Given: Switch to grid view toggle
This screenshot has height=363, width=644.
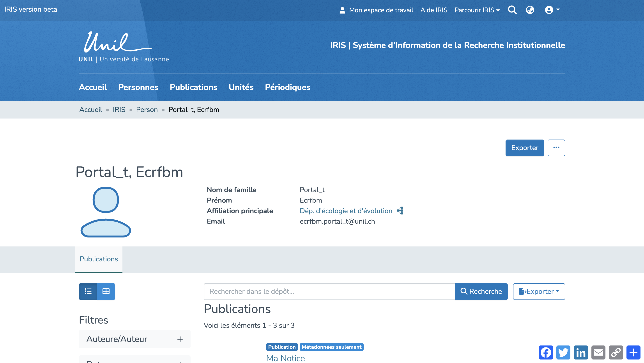Looking at the screenshot, I should coord(106,291).
